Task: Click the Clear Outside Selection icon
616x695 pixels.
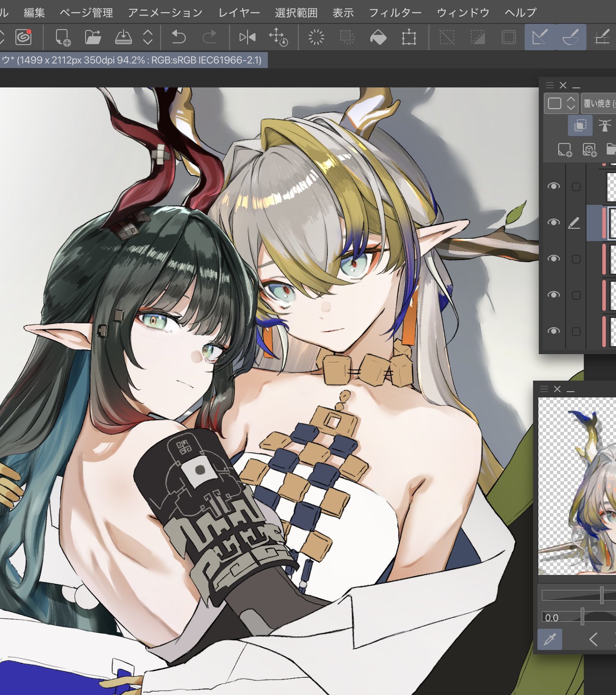Action: [347, 37]
